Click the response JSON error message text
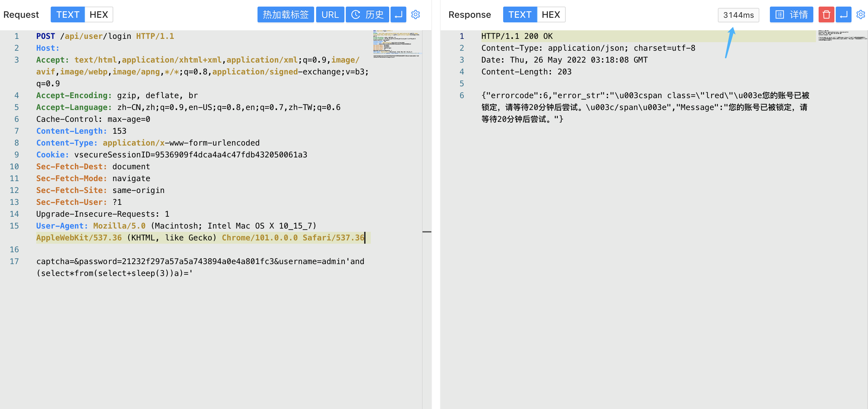 pos(645,107)
